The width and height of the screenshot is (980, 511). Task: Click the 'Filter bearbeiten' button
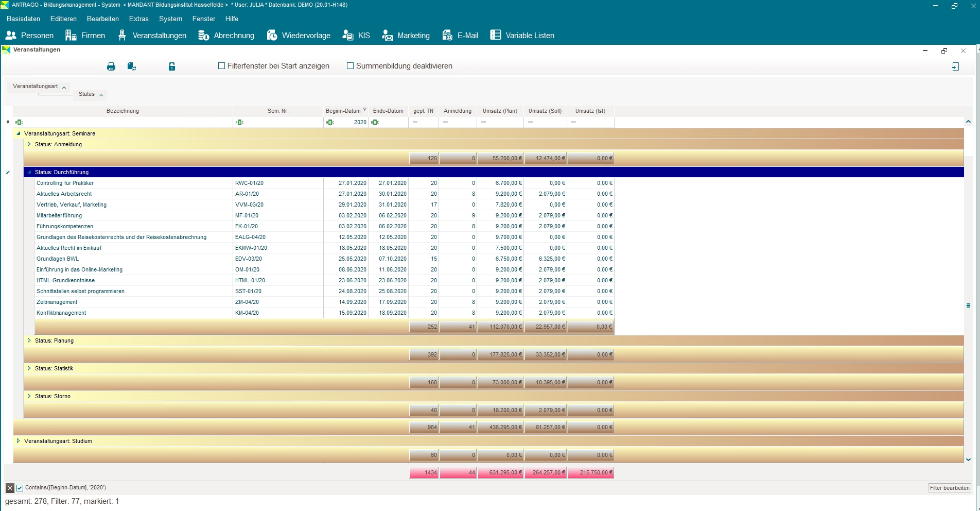coord(949,488)
